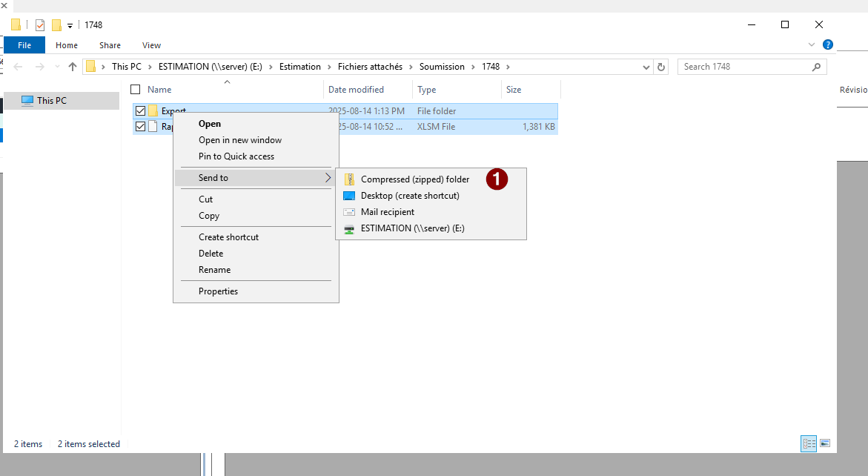Expand the ribbon using the chevron
The height and width of the screenshot is (476, 868).
click(812, 44)
